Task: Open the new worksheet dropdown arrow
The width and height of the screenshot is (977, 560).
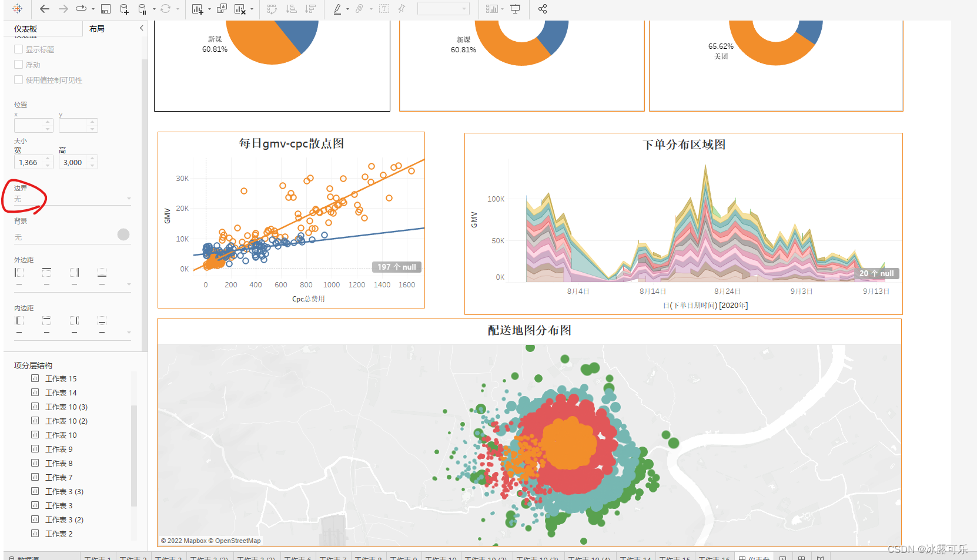Action: click(x=209, y=9)
